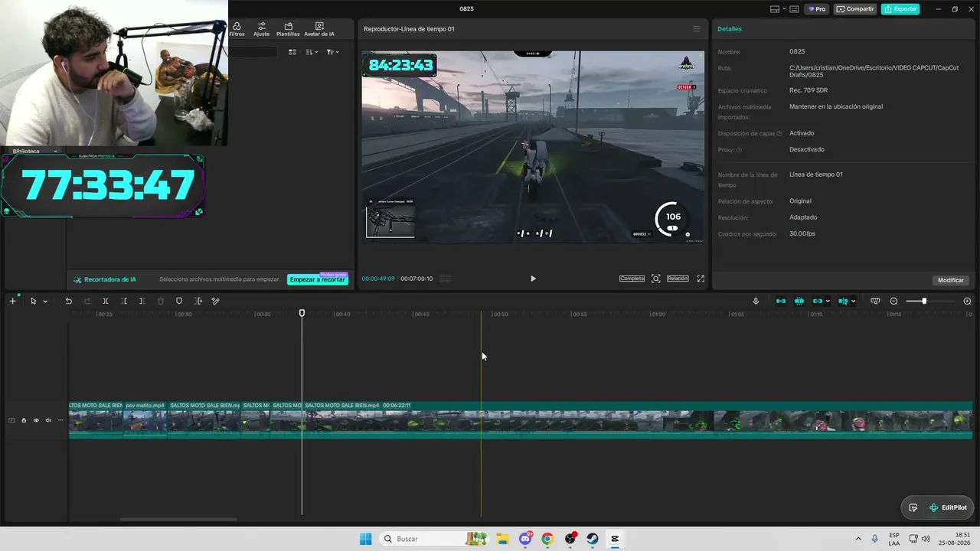Select the Detalles tab
Screen dimensions: 980x551
730,29
